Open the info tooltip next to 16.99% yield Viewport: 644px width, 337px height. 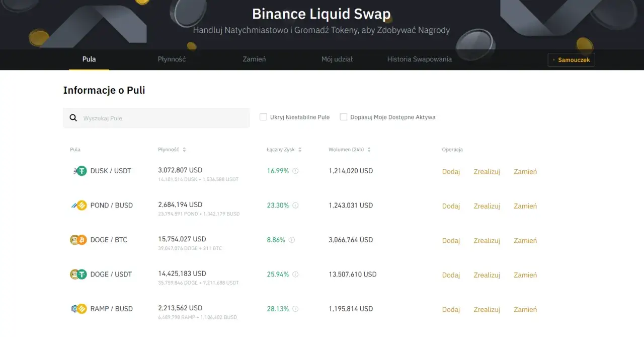coord(295,171)
